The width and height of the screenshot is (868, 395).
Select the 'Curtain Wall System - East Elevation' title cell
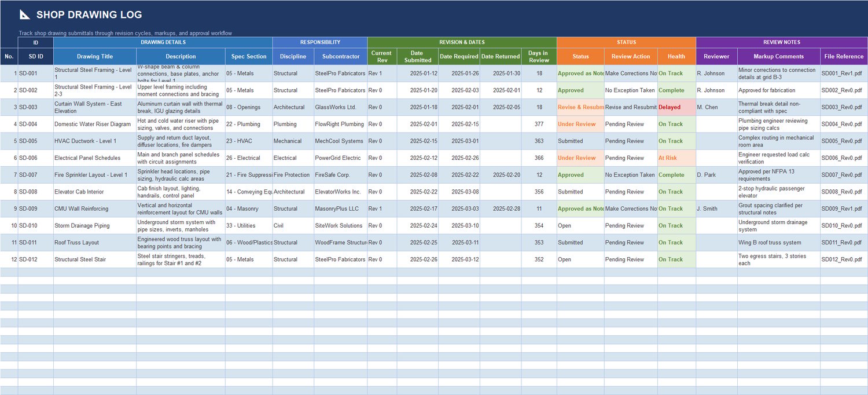(x=95, y=107)
